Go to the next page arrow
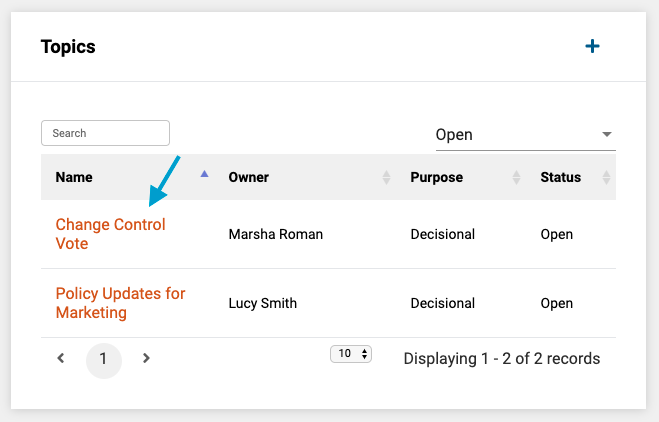Screen dimensions: 659x422 point(146,358)
